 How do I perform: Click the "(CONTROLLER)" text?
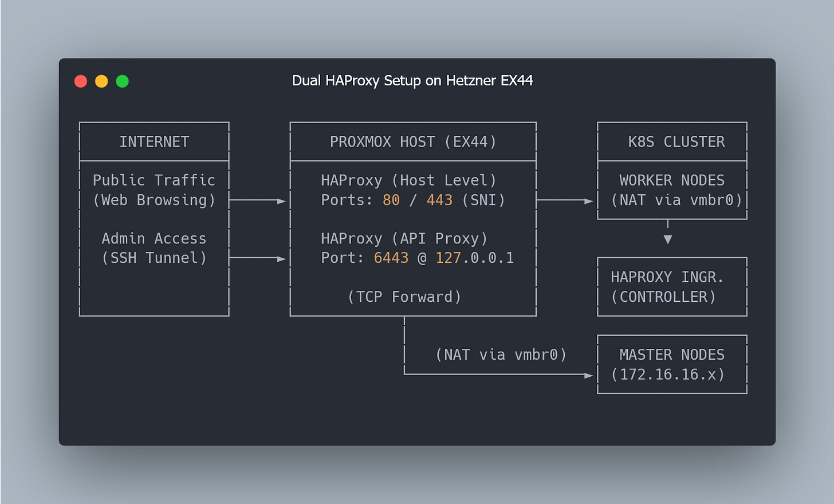(x=663, y=297)
